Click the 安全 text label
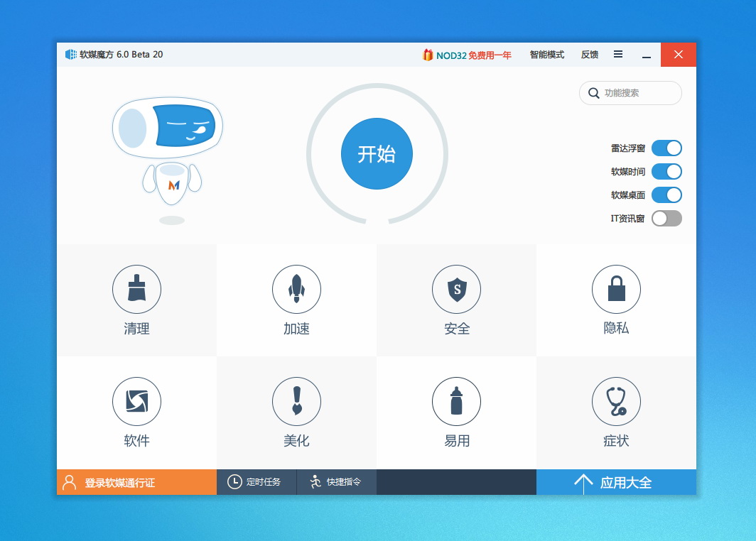756x541 pixels. tap(457, 329)
